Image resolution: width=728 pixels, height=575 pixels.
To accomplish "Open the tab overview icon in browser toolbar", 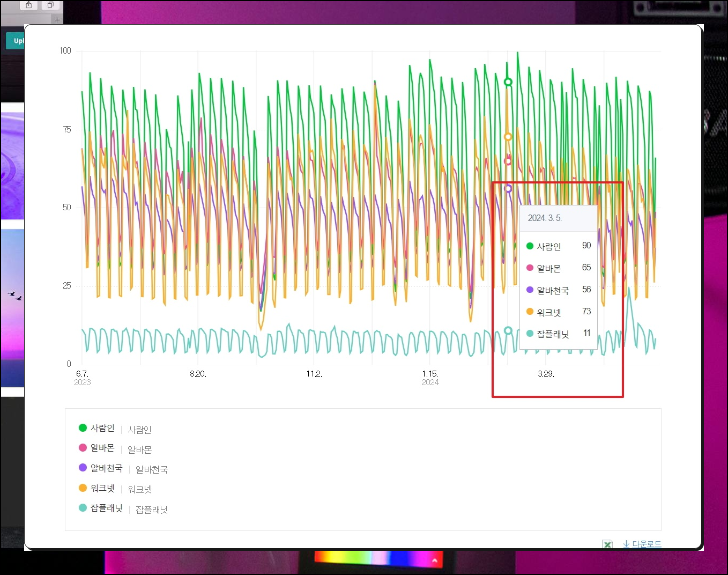I will (50, 5).
